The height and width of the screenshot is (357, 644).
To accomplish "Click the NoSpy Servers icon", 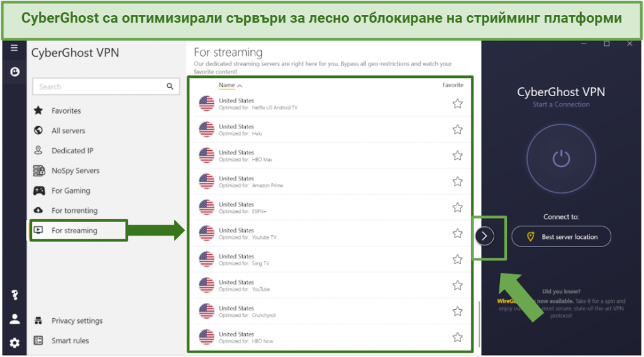I will [x=39, y=170].
